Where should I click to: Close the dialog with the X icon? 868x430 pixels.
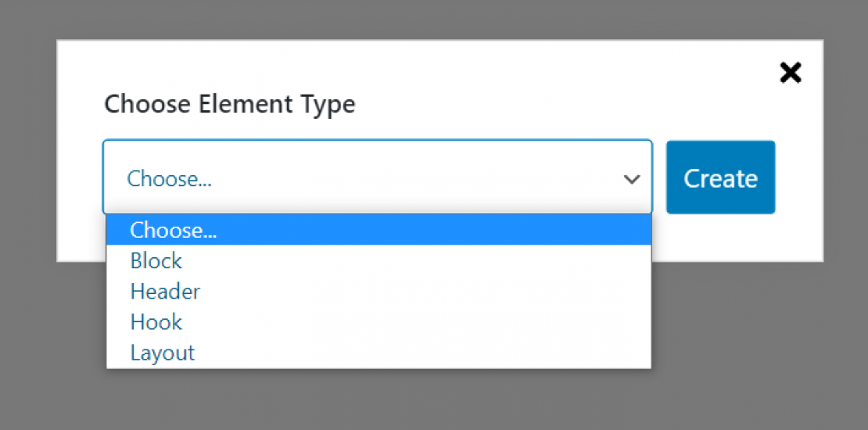click(x=791, y=73)
